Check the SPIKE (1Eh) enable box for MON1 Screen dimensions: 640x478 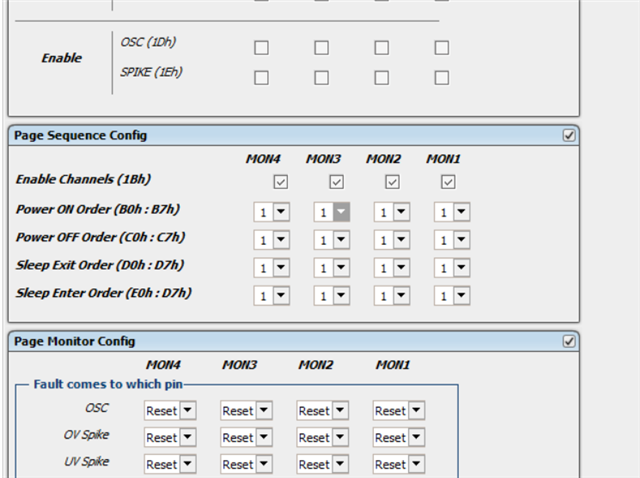tap(442, 78)
